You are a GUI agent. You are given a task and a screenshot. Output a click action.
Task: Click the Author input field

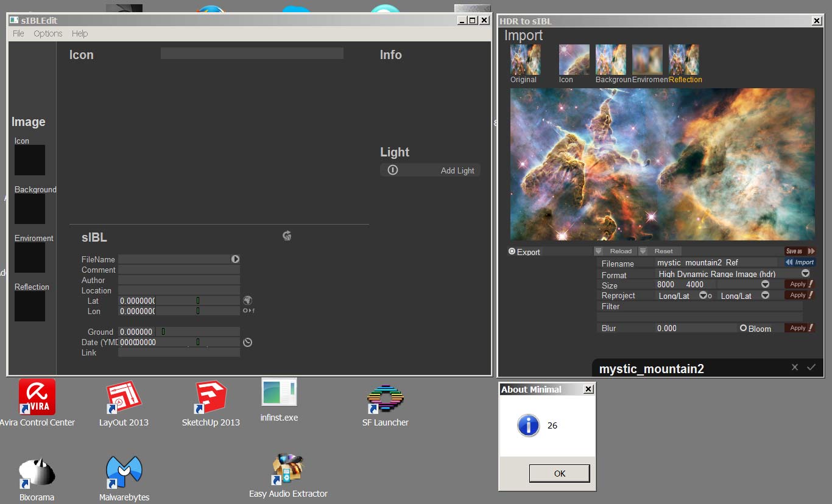point(179,280)
